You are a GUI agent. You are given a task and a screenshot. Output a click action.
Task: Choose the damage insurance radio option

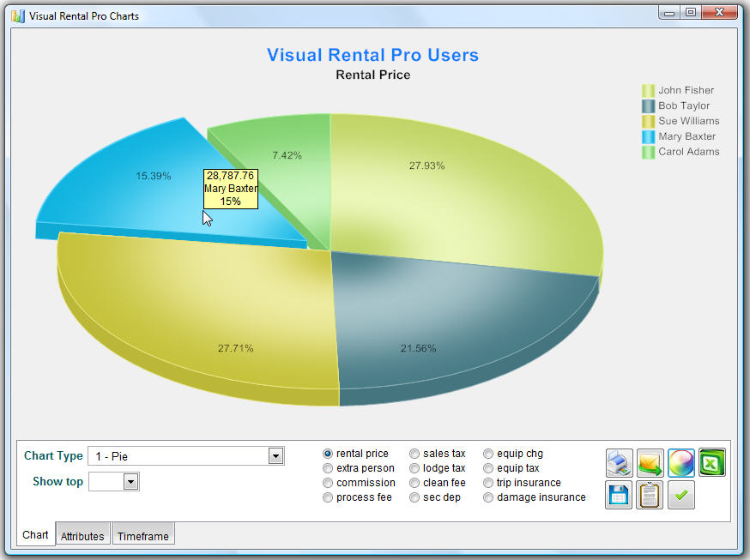[488, 497]
